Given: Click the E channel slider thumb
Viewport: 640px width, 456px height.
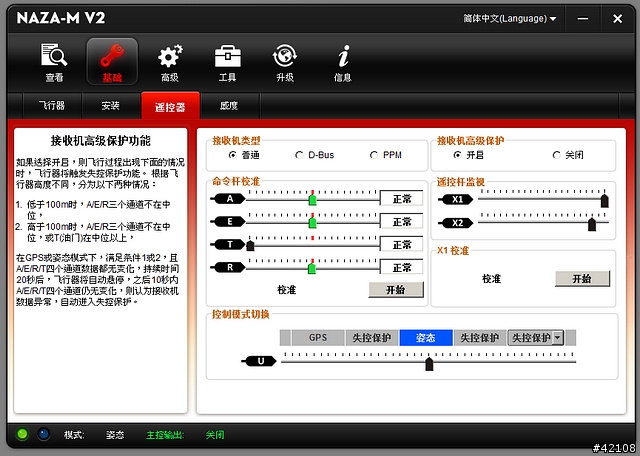Looking at the screenshot, I should (x=313, y=222).
